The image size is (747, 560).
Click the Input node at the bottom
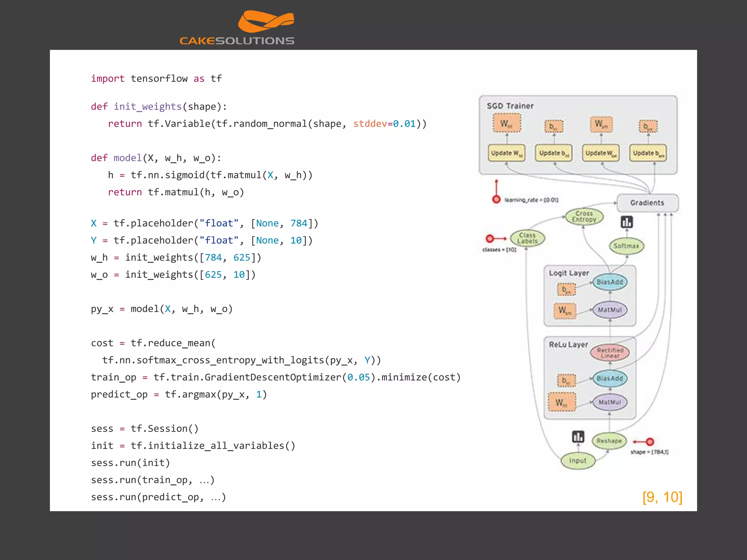coord(578,461)
